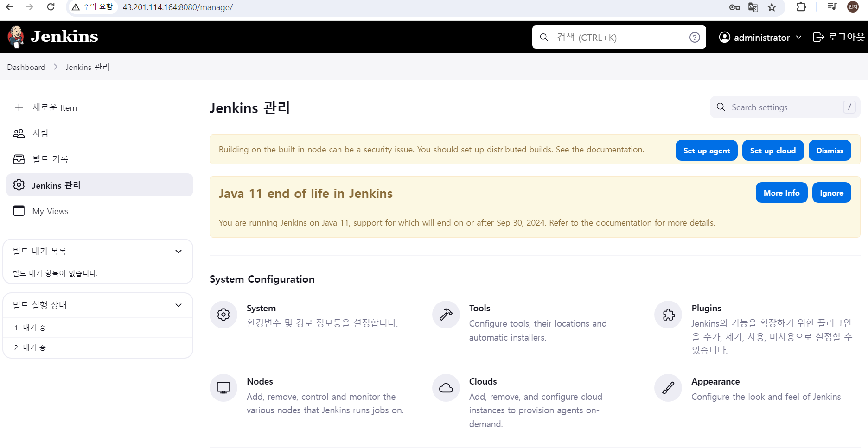
Task: Click the magnifier icon in the header search
Action: pyautogui.click(x=544, y=37)
